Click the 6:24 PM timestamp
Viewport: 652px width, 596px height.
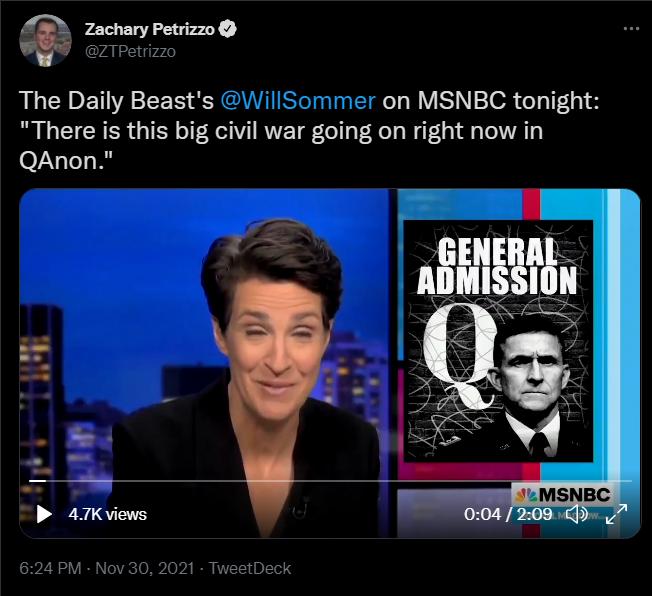pyautogui.click(x=50, y=568)
